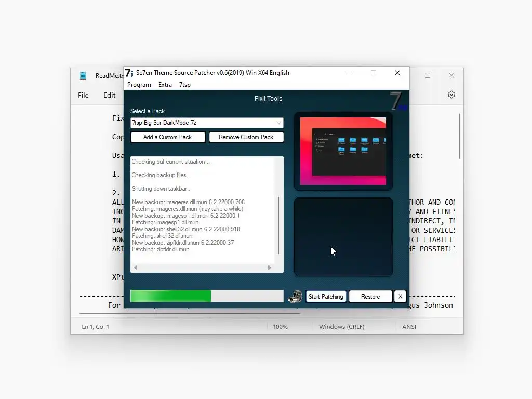The image size is (532, 399).
Task: Click the gears icon beside Start Patching
Action: (x=296, y=297)
